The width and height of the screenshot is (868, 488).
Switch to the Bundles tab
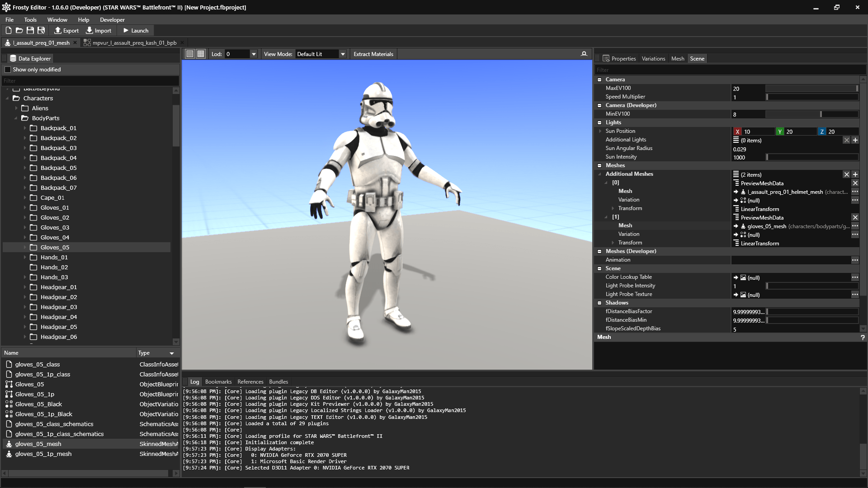click(278, 382)
